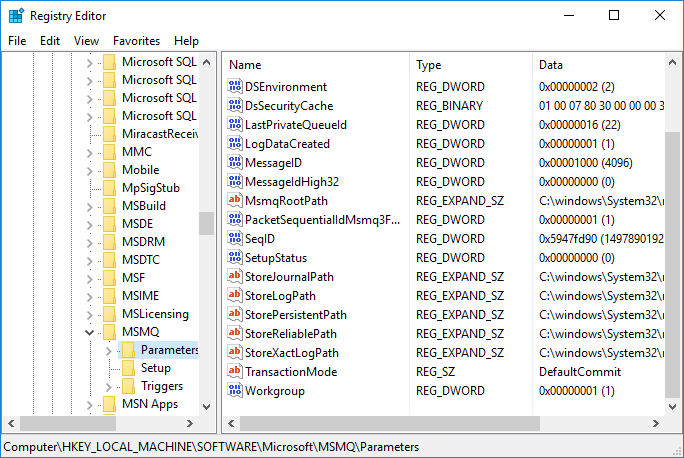Viewport: 684px width, 458px height.
Task: Click the tree pane scroll down arrow
Action: pos(207,407)
